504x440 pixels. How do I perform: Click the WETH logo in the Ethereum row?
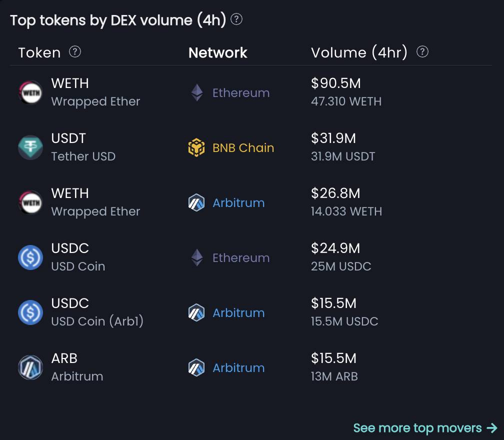30,92
